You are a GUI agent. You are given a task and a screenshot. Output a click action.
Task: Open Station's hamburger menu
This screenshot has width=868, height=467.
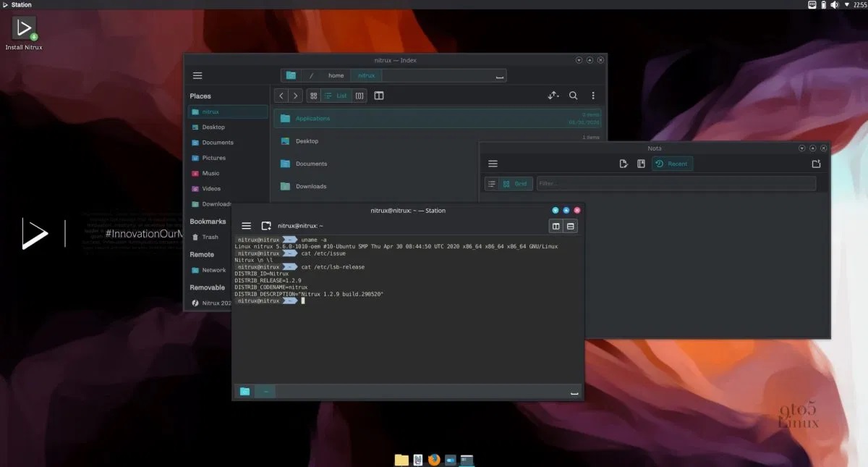pos(246,226)
